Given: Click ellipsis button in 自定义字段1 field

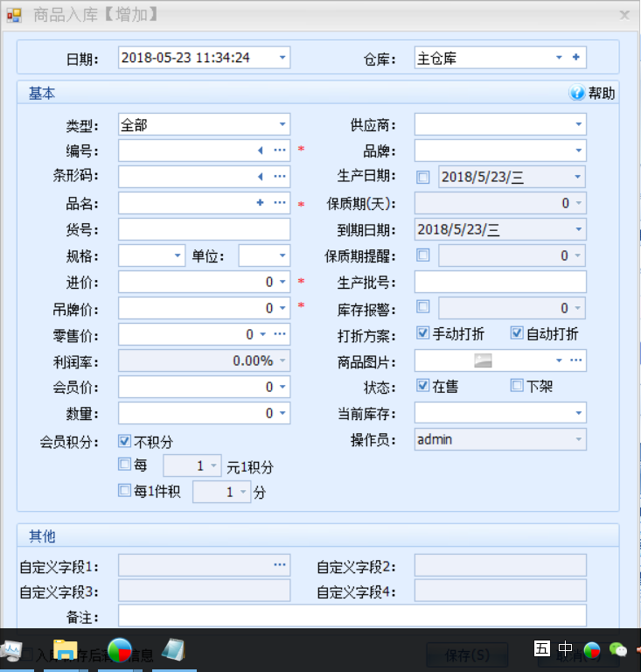Looking at the screenshot, I should [x=280, y=565].
